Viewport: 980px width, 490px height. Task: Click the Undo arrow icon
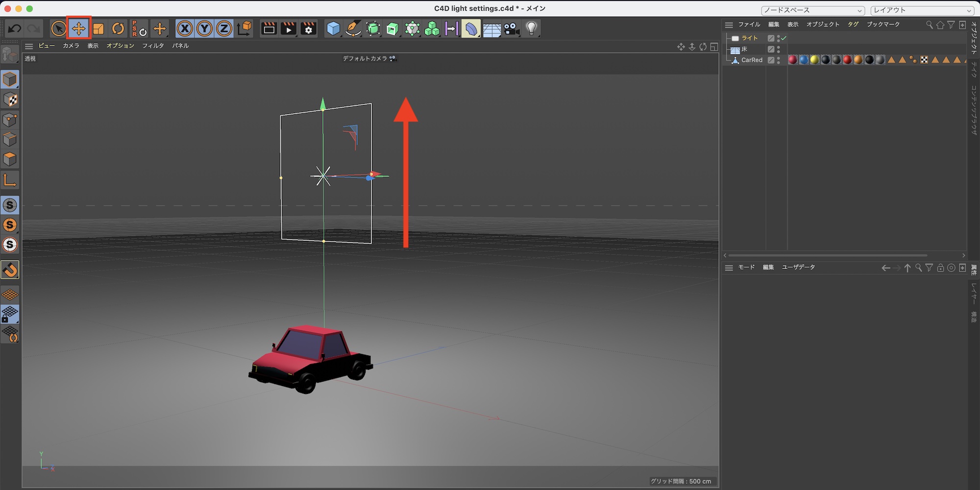coord(15,29)
